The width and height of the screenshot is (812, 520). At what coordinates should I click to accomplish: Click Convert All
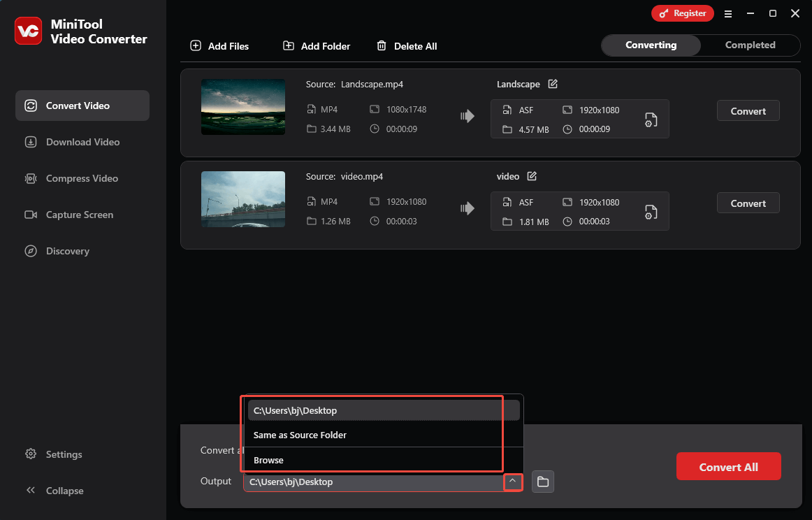click(x=728, y=467)
